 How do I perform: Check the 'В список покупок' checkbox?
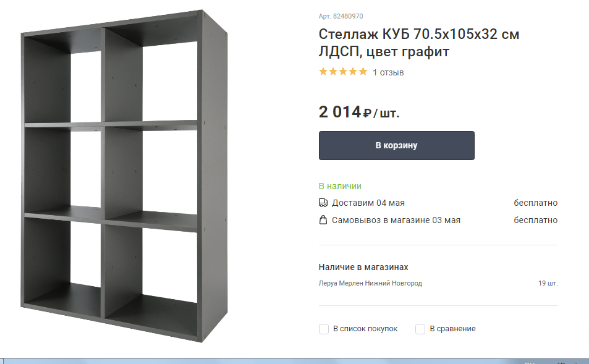324,329
